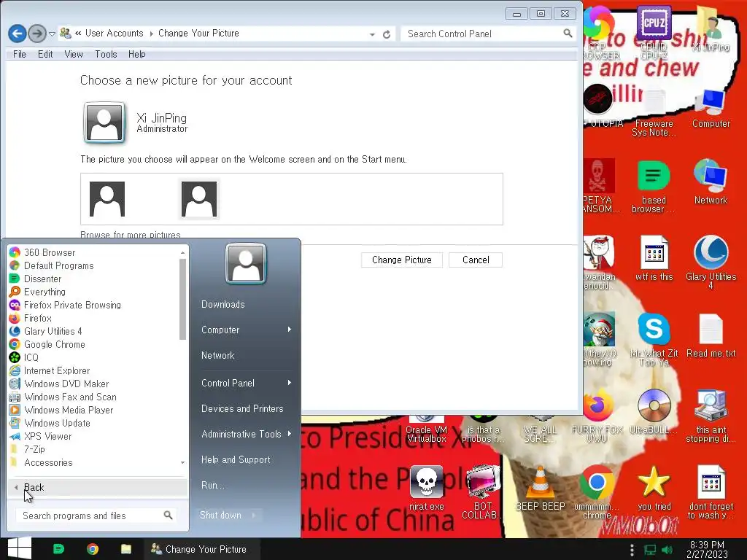The height and width of the screenshot is (560, 747).
Task: Expand the Control Panel submenu arrow
Action: click(289, 383)
